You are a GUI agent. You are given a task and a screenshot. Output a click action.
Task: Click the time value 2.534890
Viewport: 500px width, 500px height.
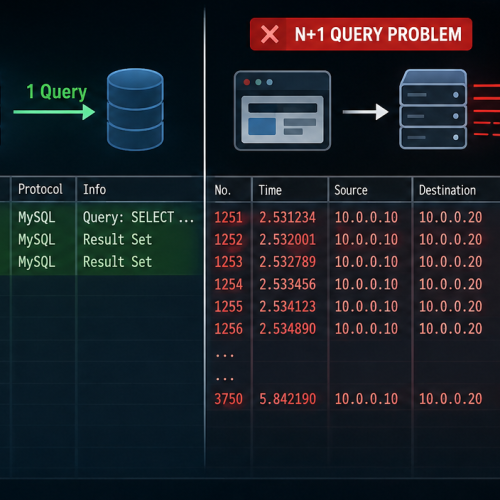click(287, 329)
